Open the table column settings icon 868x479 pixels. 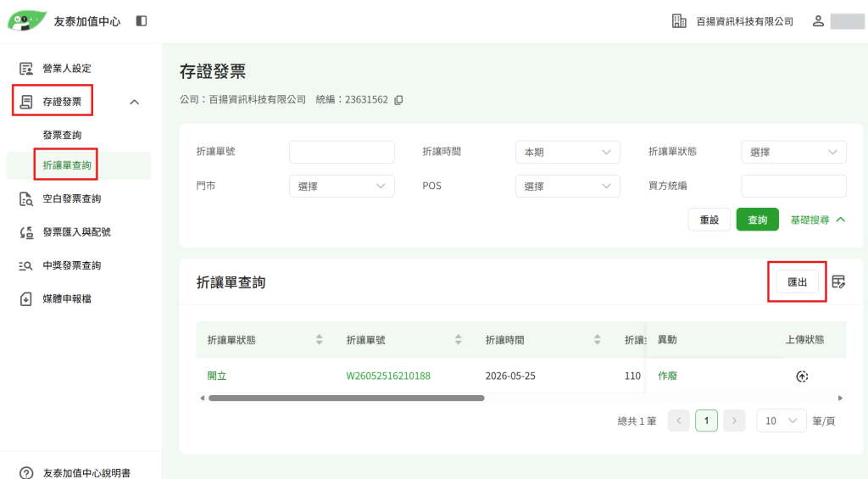point(838,281)
